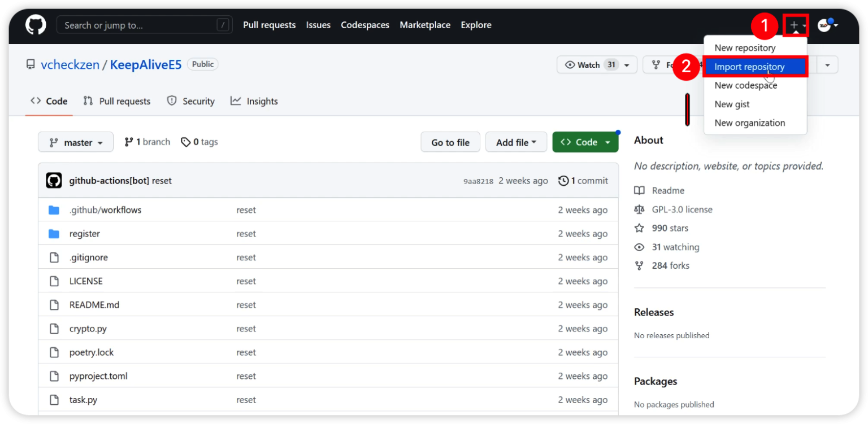Click the github-actions bot avatar
868x424 pixels.
[x=54, y=181]
